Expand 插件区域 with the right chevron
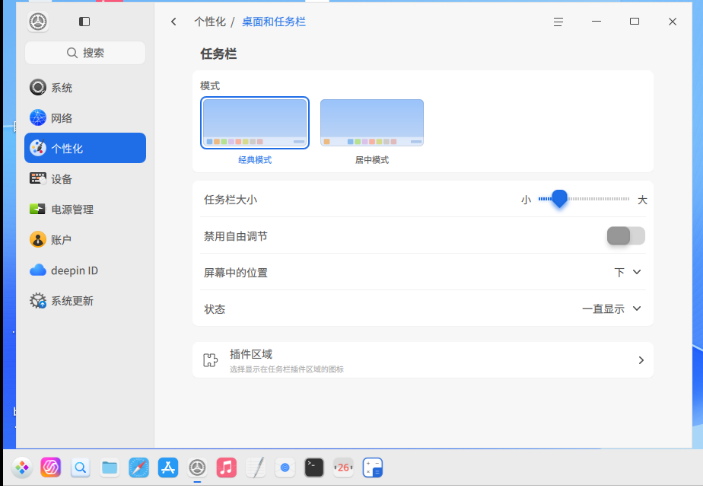 pyautogui.click(x=641, y=360)
